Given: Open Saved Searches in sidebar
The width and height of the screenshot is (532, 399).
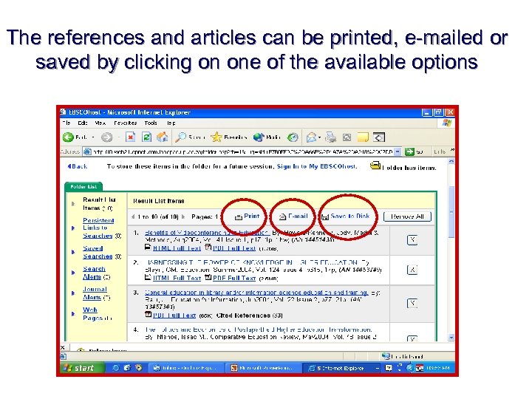Looking at the screenshot, I should pyautogui.click(x=98, y=253).
